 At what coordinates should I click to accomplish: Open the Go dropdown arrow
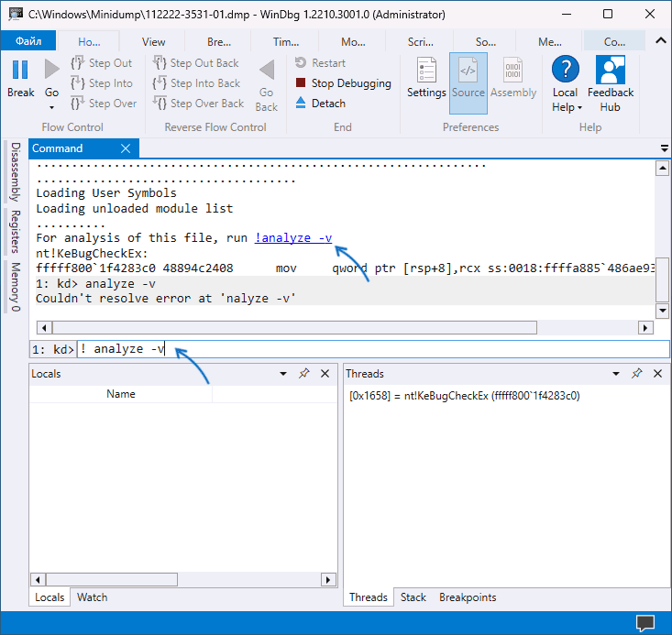[52, 107]
